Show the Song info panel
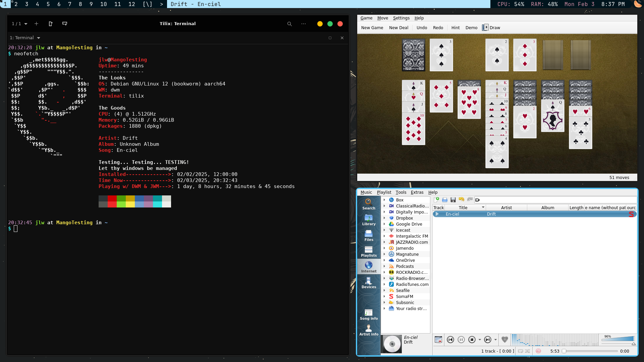This screenshot has height=362, width=644. click(369, 314)
